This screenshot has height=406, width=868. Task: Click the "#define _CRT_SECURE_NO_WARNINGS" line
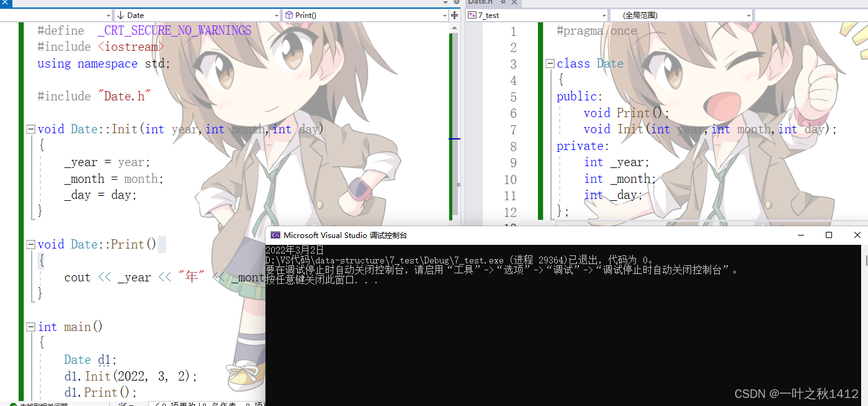pyautogui.click(x=144, y=30)
